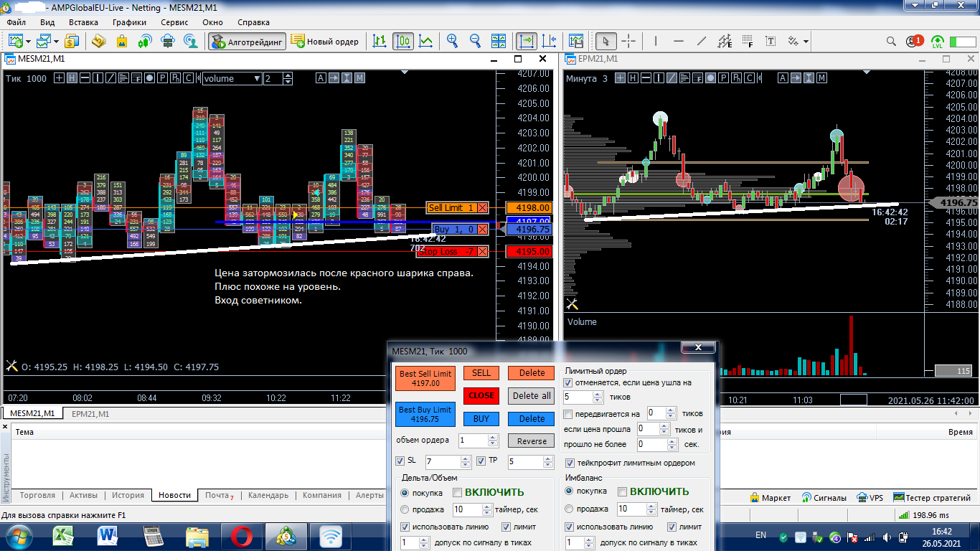This screenshot has width=980, height=551.
Task: Enable ВКЛЮЧИТЬ checkbox in Имбаланс
Action: (623, 492)
